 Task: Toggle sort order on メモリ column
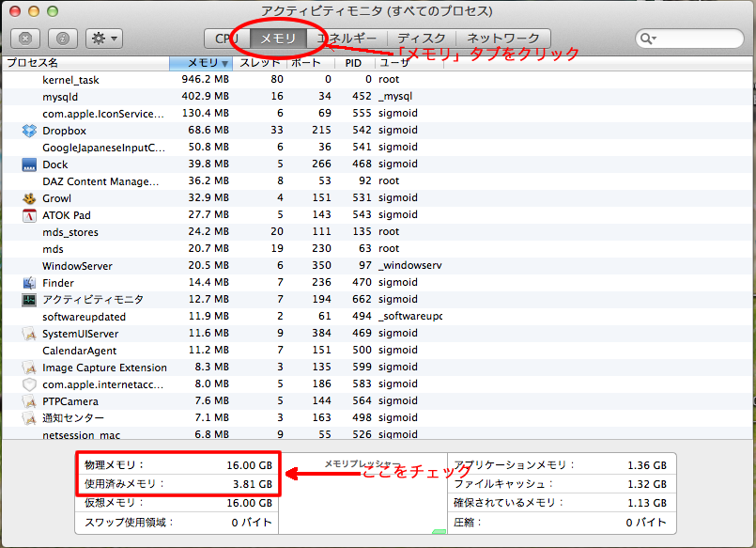pos(201,63)
